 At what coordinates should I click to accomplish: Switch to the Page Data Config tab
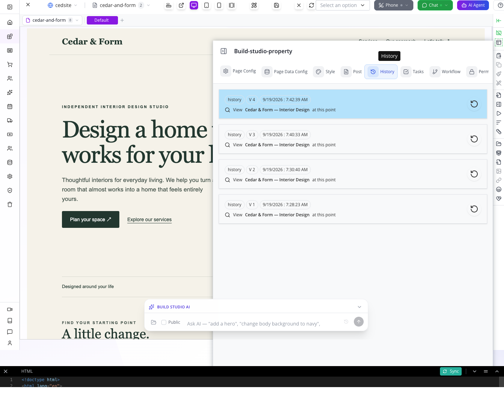click(285, 72)
